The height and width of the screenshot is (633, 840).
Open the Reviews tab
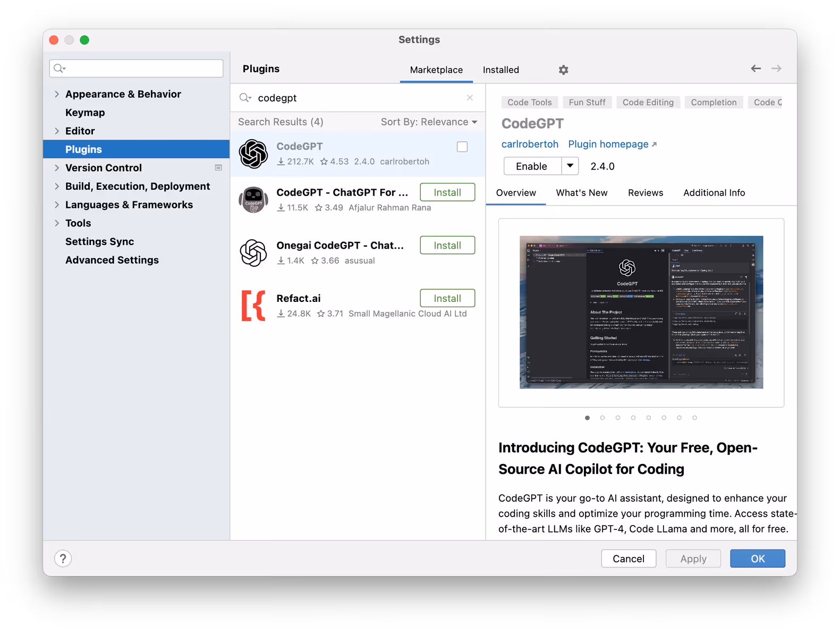pos(646,193)
